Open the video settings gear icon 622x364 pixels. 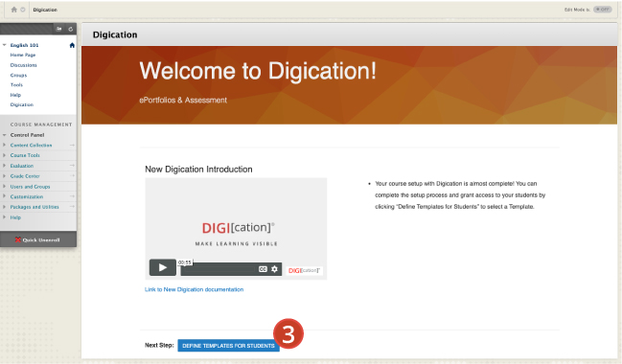pos(274,269)
